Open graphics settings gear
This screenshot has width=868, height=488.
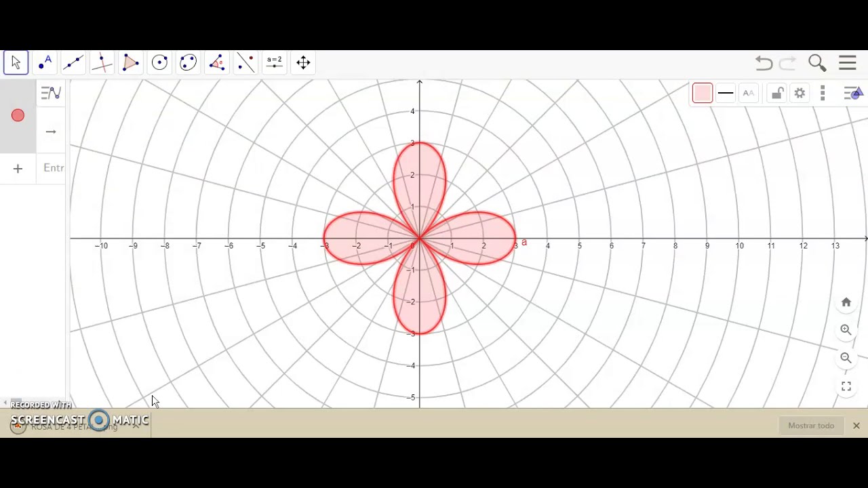[800, 94]
